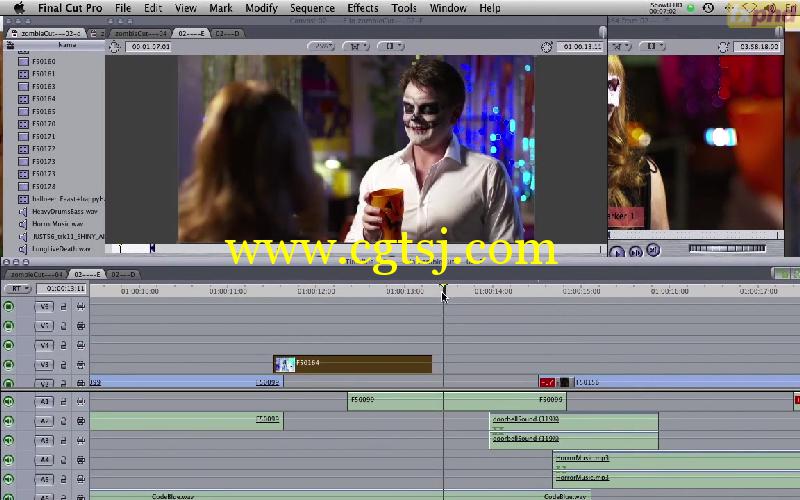Open the Viewer view options popup menu
800x500 pixels.
pyautogui.click(x=652, y=46)
